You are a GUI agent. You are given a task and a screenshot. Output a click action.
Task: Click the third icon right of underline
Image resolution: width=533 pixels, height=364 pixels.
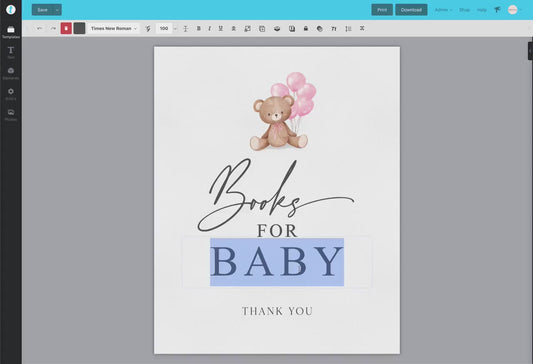point(262,29)
